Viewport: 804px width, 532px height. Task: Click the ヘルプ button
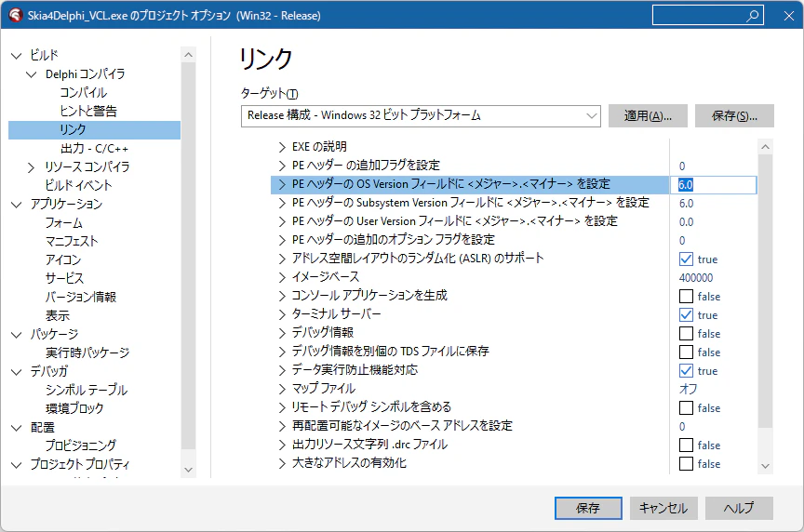coord(739,508)
